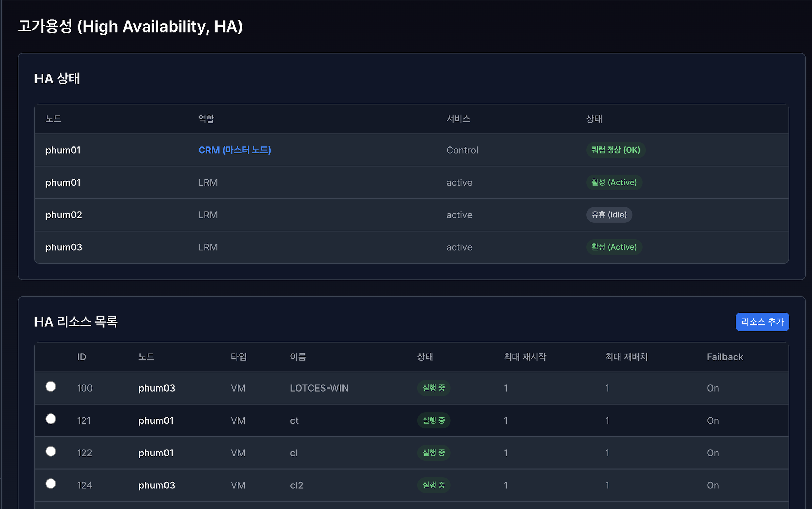
Task: Select radio button for resource 122
Action: (51, 451)
